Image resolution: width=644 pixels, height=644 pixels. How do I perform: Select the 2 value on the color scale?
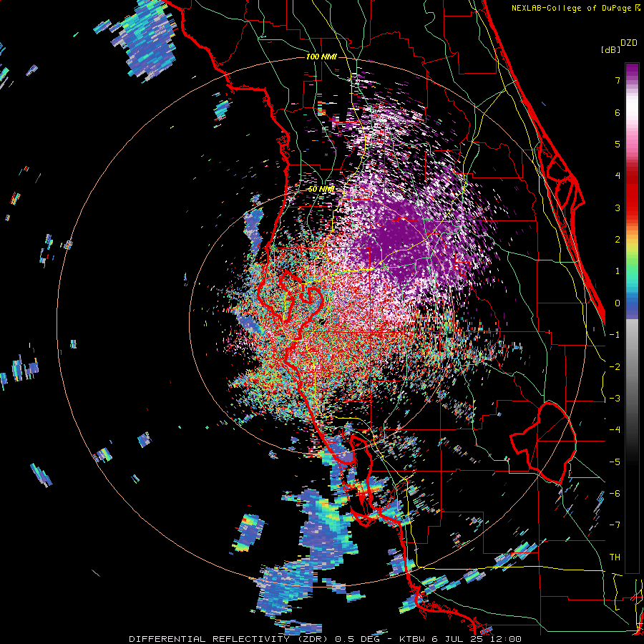(618, 240)
